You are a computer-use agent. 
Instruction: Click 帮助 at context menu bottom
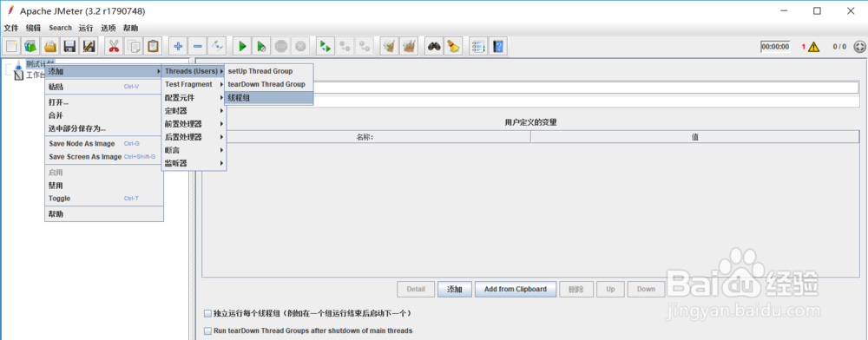(103, 214)
